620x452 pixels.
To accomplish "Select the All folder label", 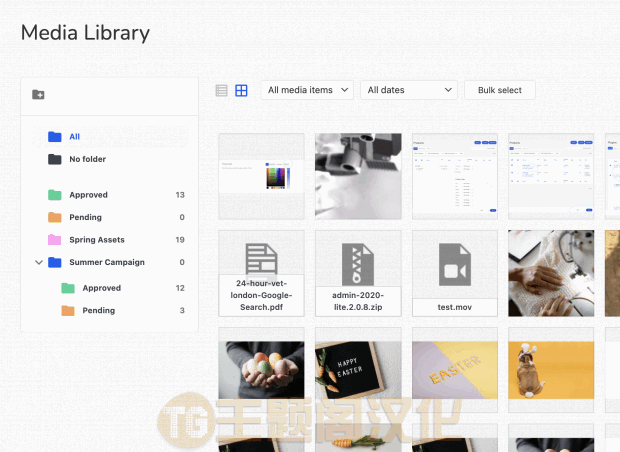I will 74,137.
